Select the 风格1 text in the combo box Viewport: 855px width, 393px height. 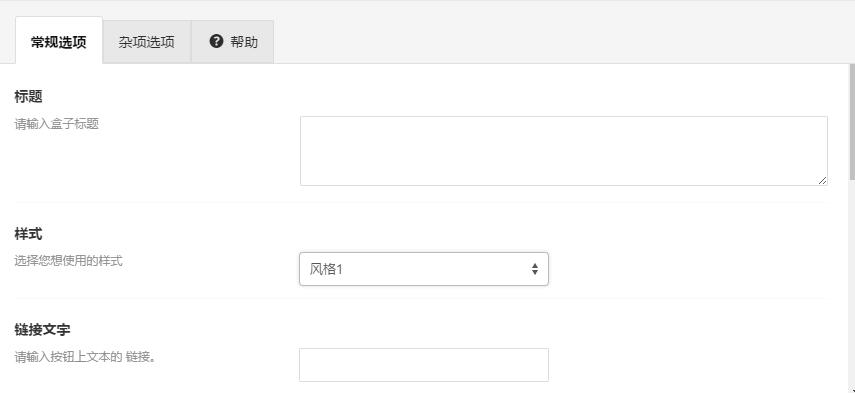click(x=326, y=269)
